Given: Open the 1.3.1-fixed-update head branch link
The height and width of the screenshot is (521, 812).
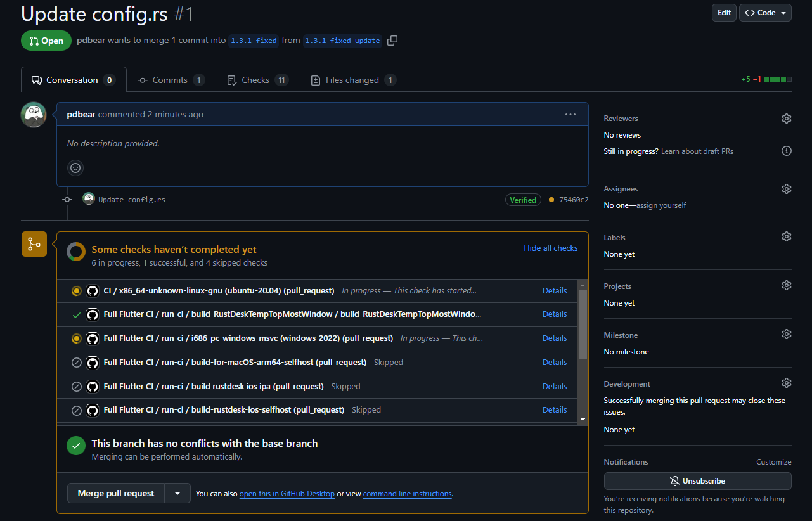Looking at the screenshot, I should click(x=342, y=41).
